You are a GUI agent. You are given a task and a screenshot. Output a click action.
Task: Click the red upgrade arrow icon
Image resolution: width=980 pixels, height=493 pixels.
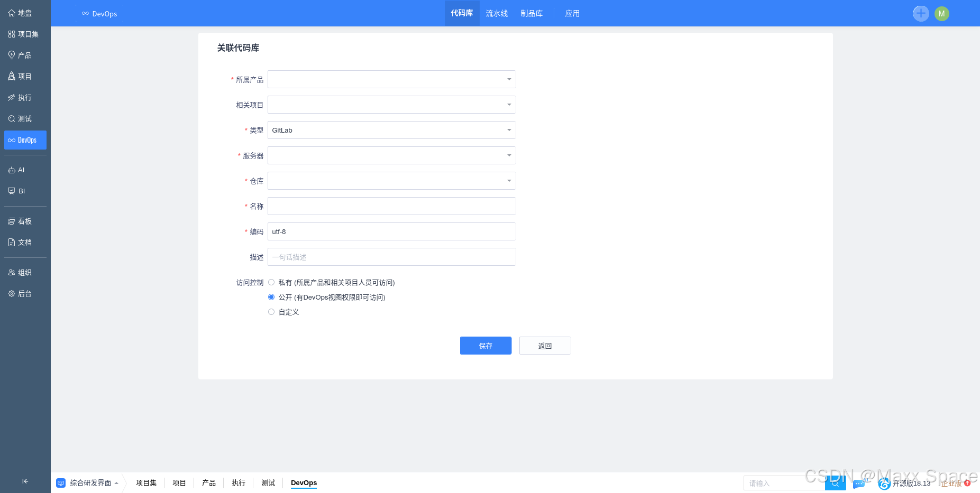point(967,483)
